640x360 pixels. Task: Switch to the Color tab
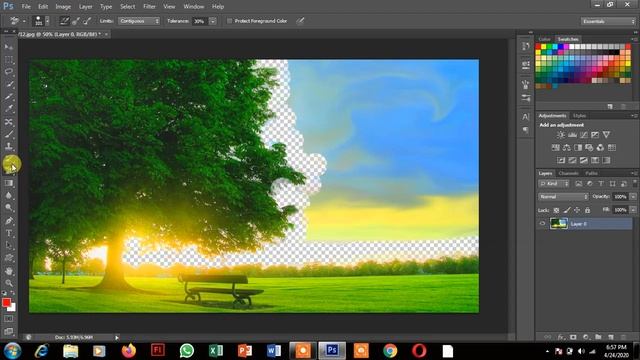544,39
